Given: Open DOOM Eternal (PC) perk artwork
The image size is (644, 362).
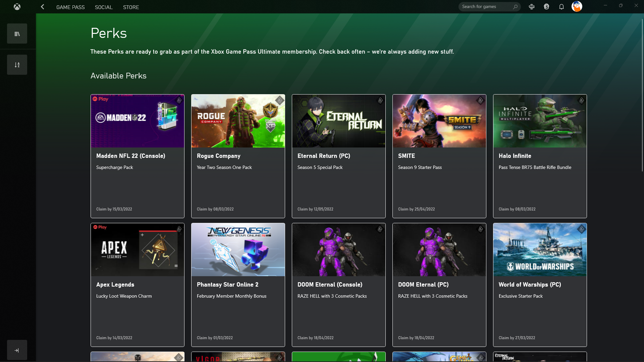Looking at the screenshot, I should 439,250.
